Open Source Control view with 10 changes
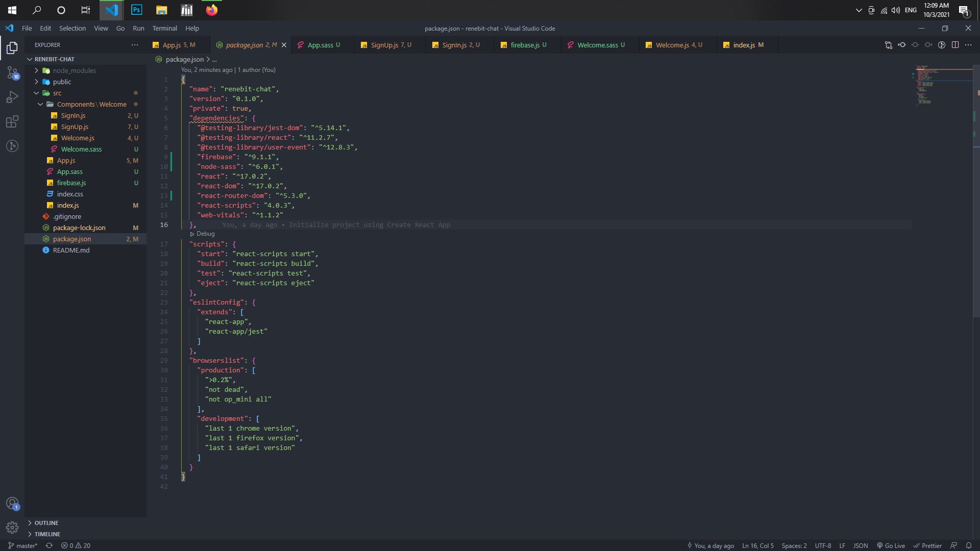Viewport: 980px width, 551px height. tap(12, 73)
